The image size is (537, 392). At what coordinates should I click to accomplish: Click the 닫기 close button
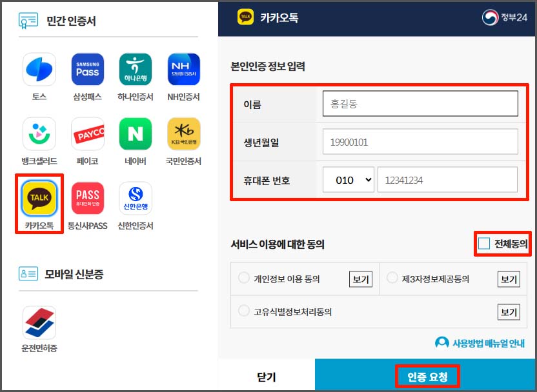[x=267, y=377]
